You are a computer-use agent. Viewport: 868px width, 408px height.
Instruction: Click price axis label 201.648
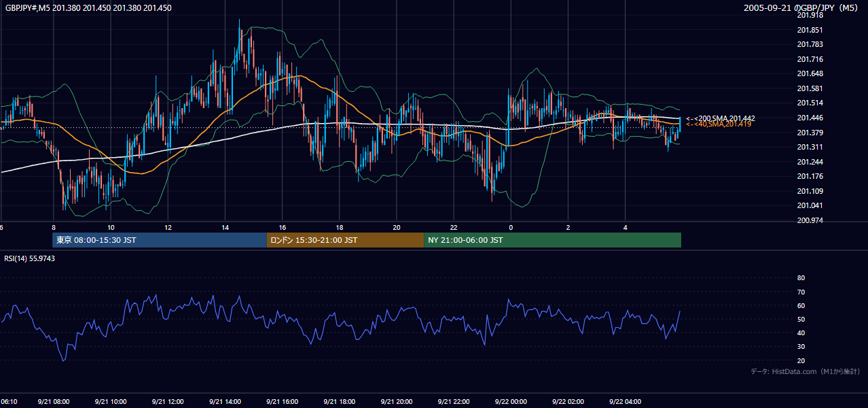click(x=810, y=74)
